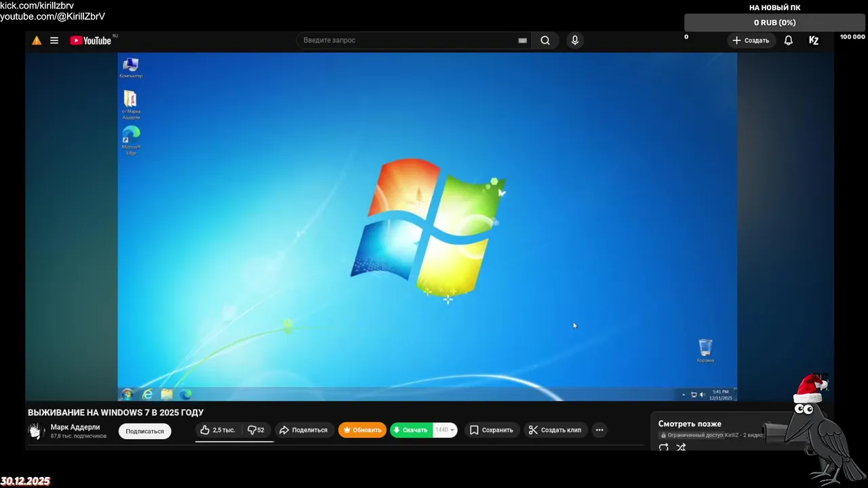Open the "Марк Аддерли" channel name link

pyautogui.click(x=75, y=427)
